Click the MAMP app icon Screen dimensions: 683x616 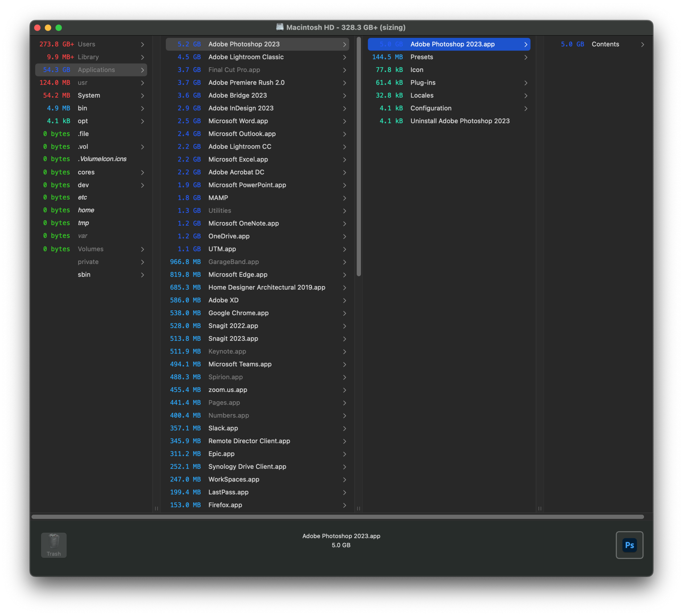tap(218, 197)
